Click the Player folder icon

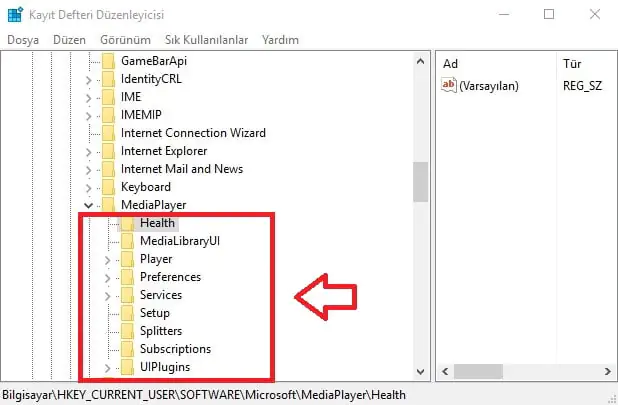127,259
